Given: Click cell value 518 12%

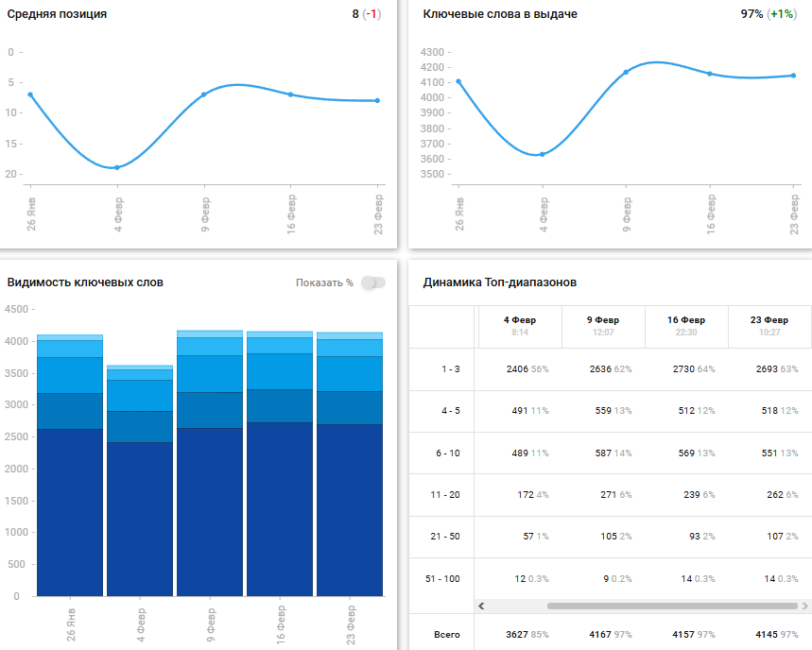Looking at the screenshot, I should point(780,410).
